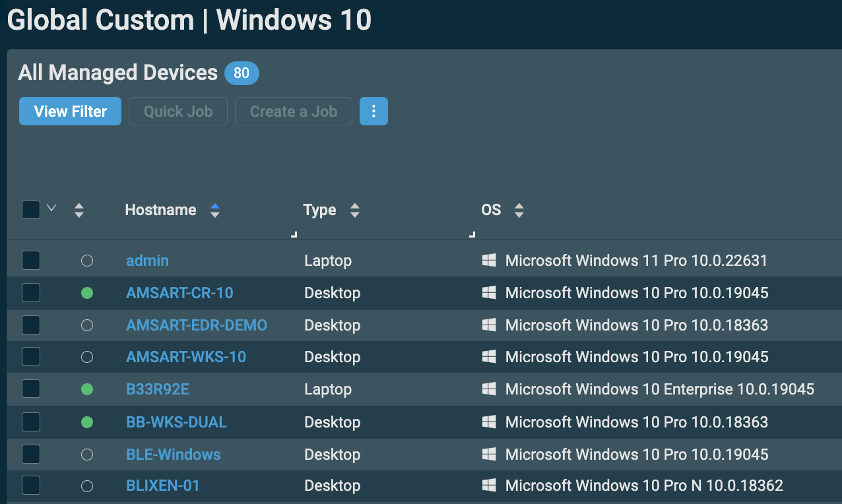
Task: Sort by the status column arrows
Action: coord(79,210)
